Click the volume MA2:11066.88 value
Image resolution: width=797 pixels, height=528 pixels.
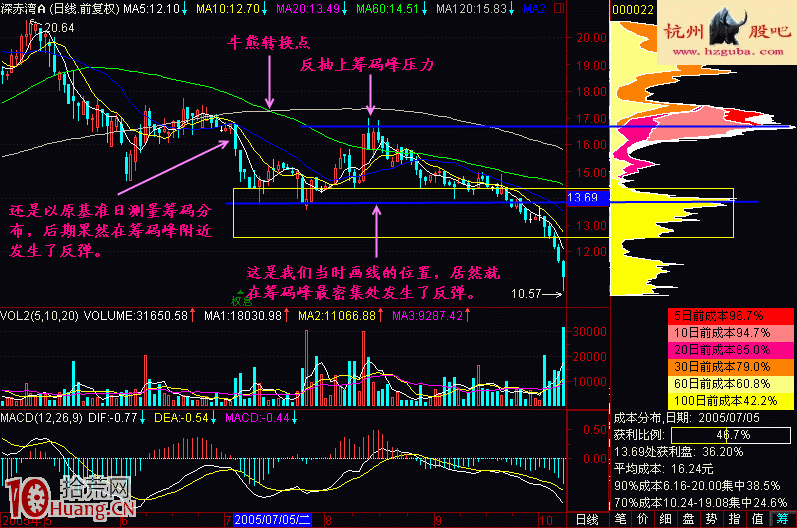pos(336,316)
